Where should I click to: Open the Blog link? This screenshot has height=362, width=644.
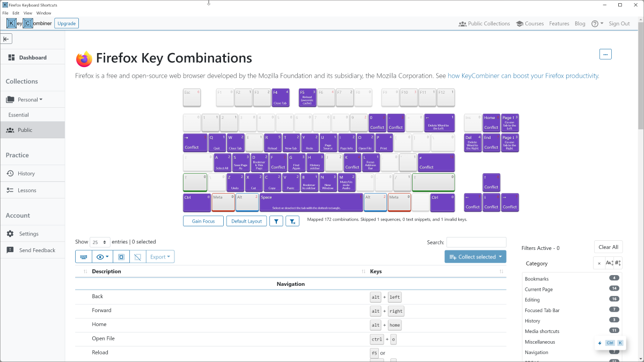tap(580, 24)
